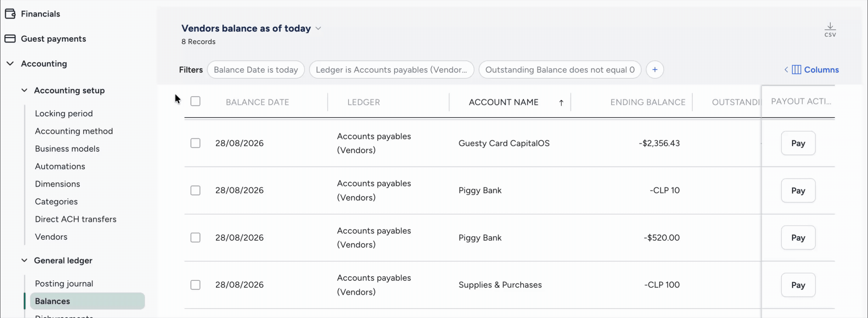Viewport: 868px width, 318px height.
Task: Check the Guesty Card CapitalOS row
Action: point(196,143)
